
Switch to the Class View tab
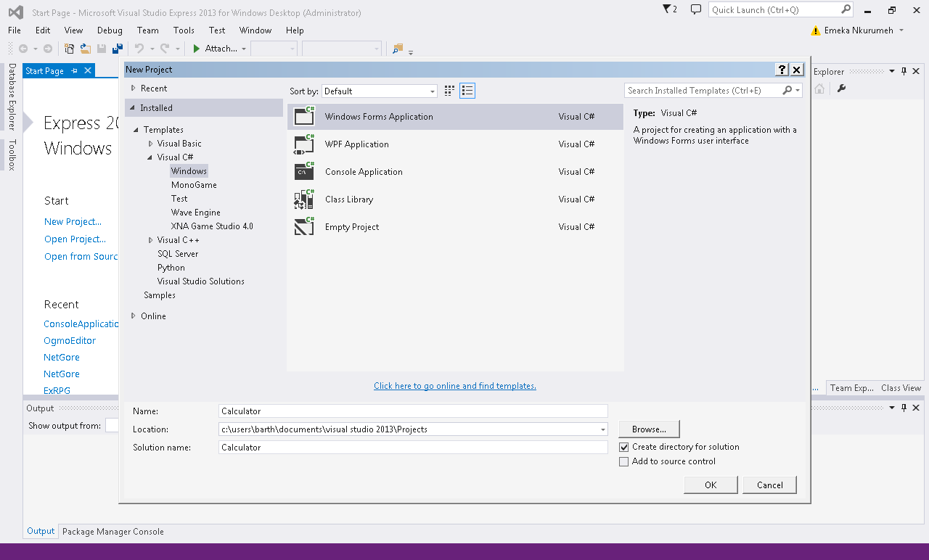pos(901,388)
